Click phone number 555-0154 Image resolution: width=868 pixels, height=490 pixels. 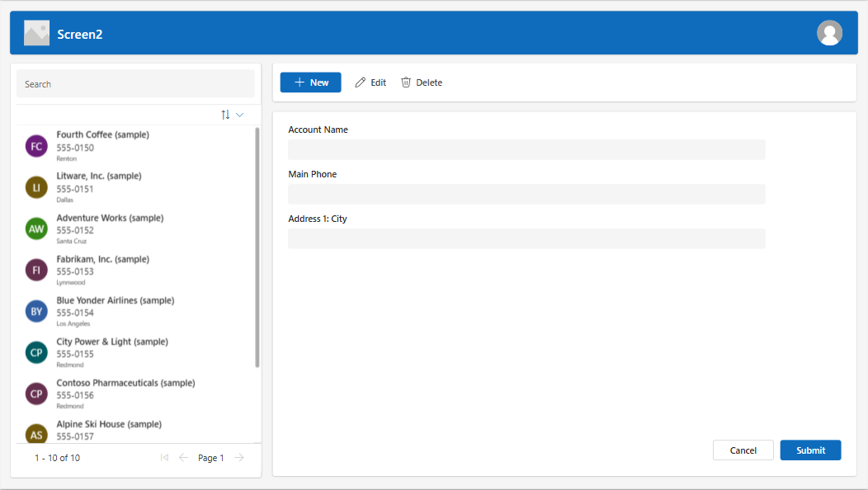(75, 313)
